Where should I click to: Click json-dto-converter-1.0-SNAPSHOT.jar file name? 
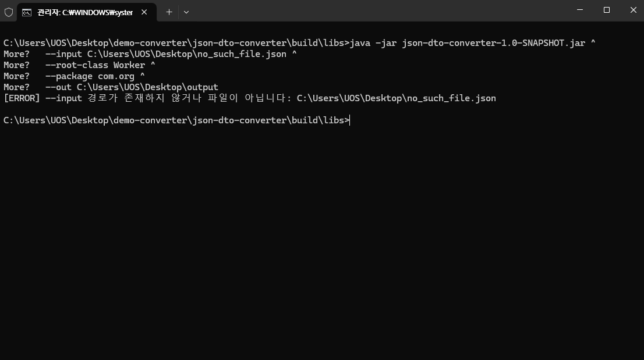pyautogui.click(x=493, y=43)
